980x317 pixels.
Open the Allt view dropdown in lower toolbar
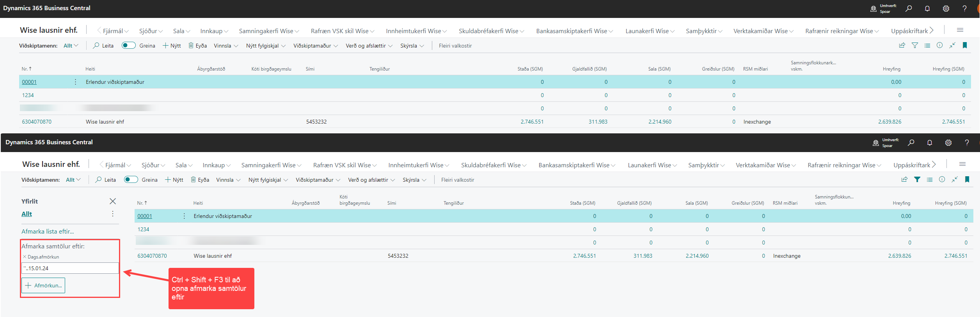click(73, 180)
